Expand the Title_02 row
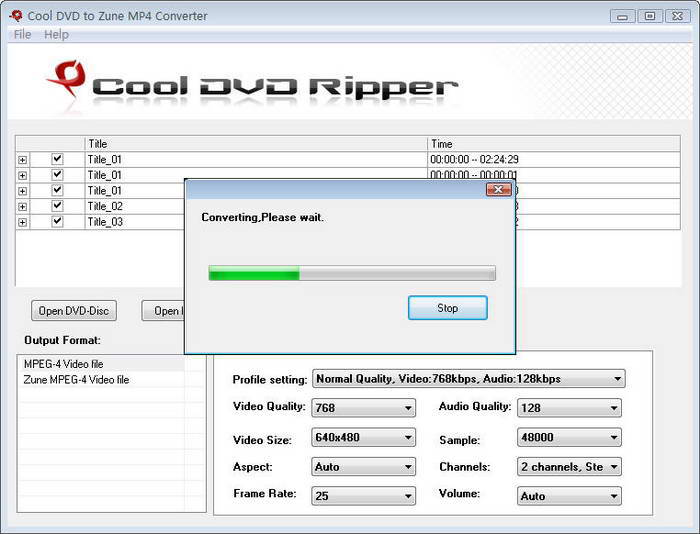Screen dimensions: 700x534 [23, 207]
